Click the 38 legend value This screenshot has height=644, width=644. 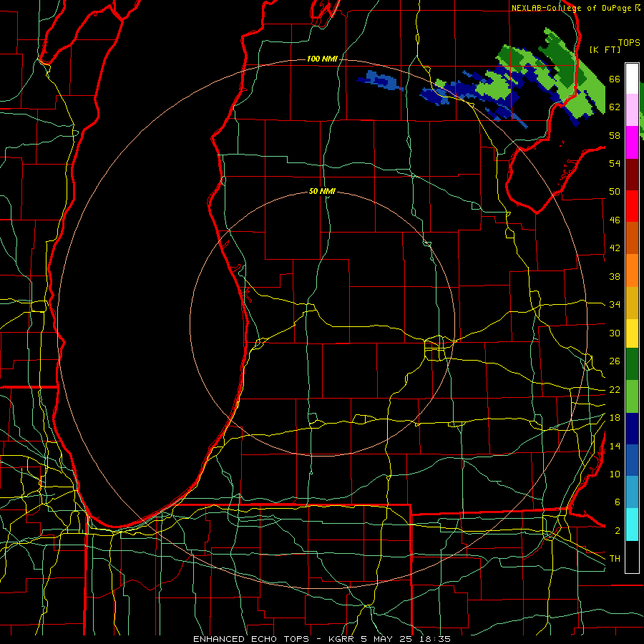pyautogui.click(x=615, y=276)
